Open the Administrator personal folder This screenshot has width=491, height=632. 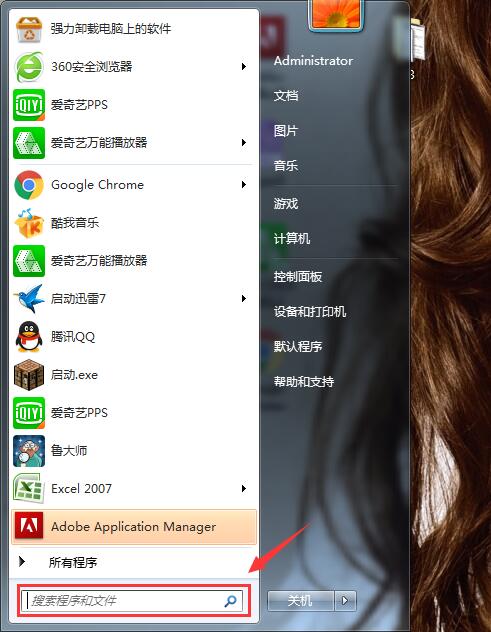point(313,61)
